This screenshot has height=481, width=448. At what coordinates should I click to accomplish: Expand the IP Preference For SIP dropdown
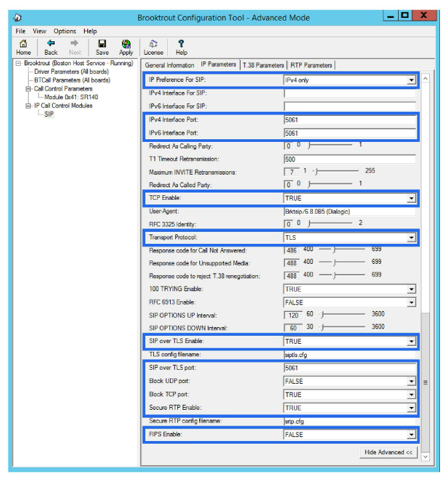(x=411, y=81)
